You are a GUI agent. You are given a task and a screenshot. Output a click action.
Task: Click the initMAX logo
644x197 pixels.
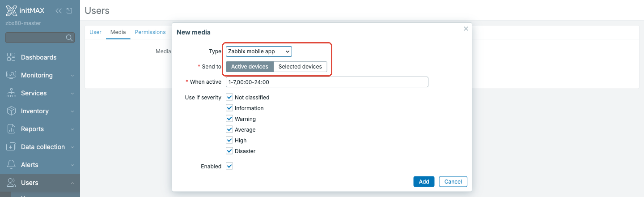point(25,10)
